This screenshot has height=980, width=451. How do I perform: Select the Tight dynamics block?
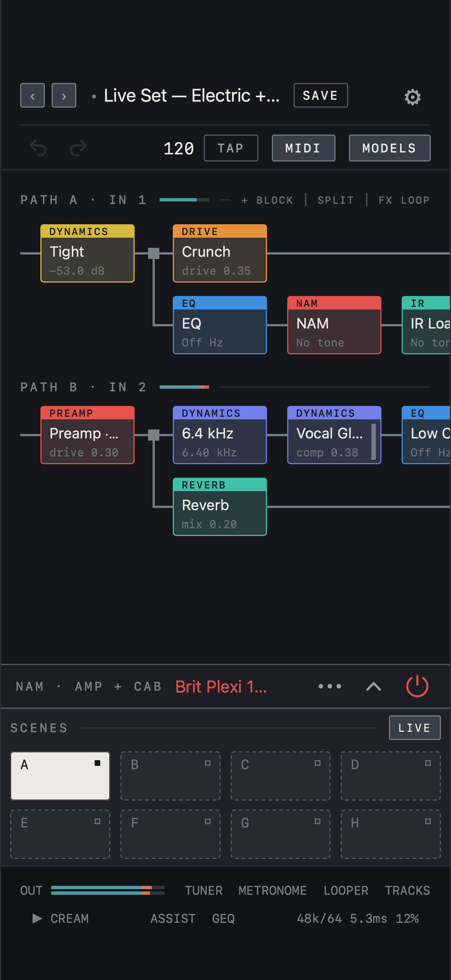pyautogui.click(x=88, y=253)
